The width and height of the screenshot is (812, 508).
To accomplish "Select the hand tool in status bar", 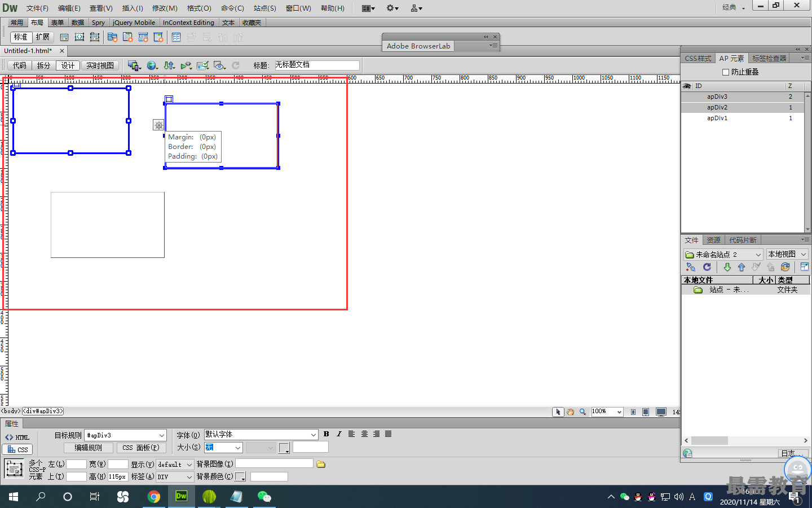I will [x=570, y=412].
